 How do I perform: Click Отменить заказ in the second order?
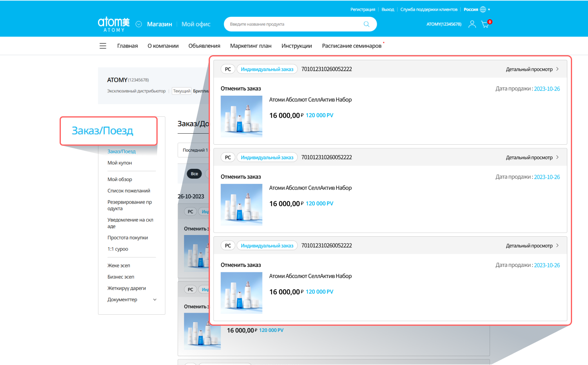(241, 177)
